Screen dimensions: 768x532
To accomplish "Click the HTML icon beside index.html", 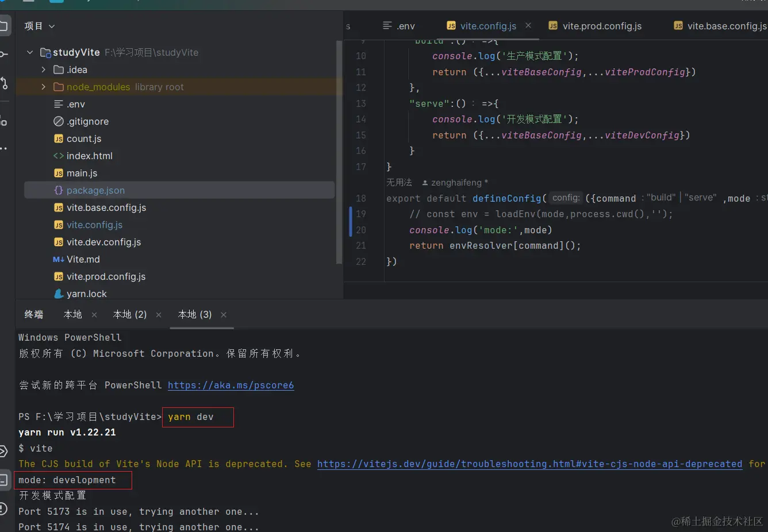I will coord(58,156).
